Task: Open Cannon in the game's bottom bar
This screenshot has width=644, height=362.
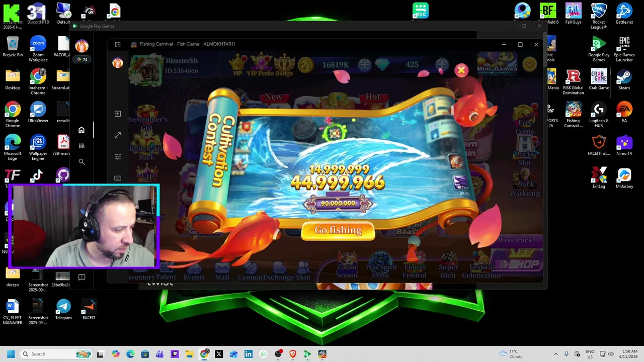Action: tap(250, 272)
